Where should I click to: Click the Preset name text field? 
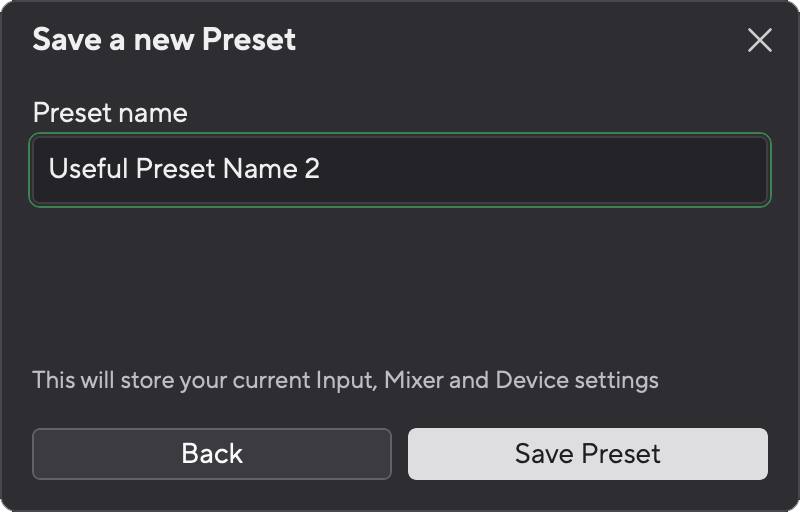pos(400,169)
